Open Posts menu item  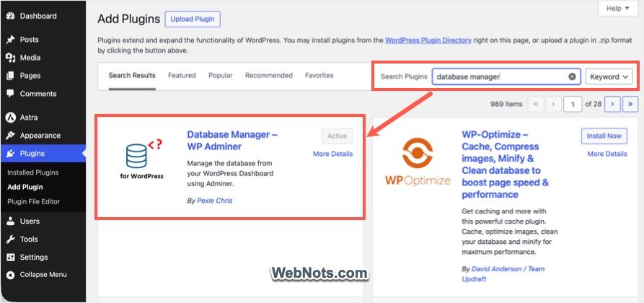[29, 40]
